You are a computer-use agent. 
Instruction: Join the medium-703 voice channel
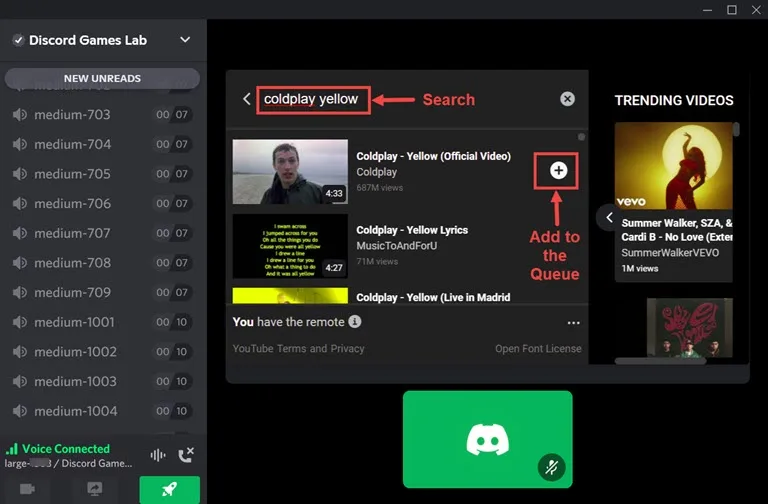click(102, 115)
